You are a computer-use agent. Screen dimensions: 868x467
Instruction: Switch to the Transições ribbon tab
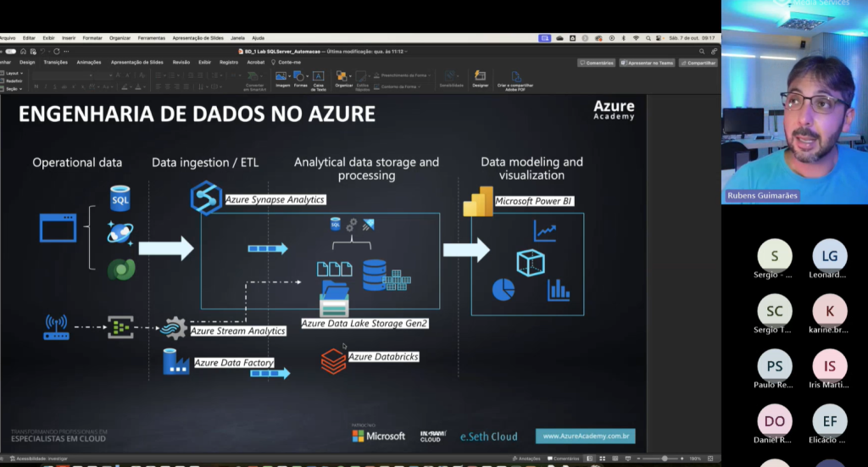coord(56,62)
